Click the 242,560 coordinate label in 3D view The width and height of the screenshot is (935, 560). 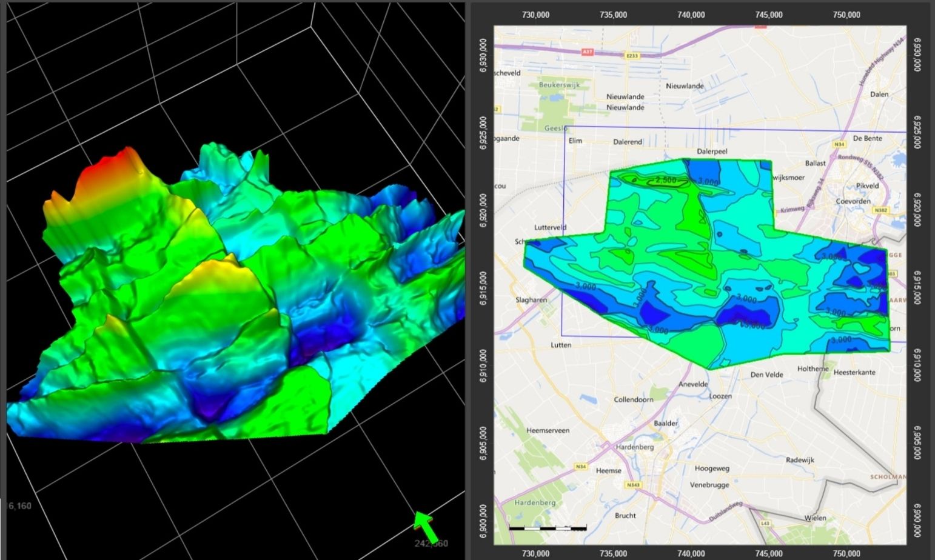[431, 543]
